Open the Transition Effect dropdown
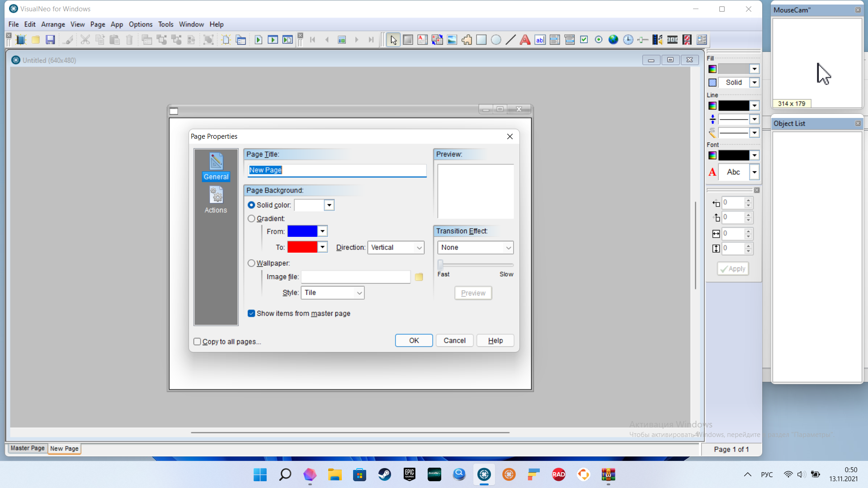 (x=476, y=248)
